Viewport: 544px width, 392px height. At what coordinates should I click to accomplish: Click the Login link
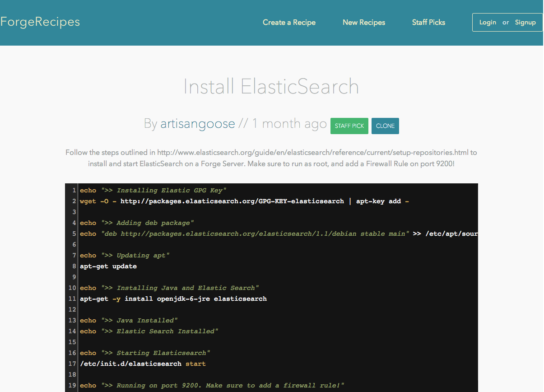point(488,23)
